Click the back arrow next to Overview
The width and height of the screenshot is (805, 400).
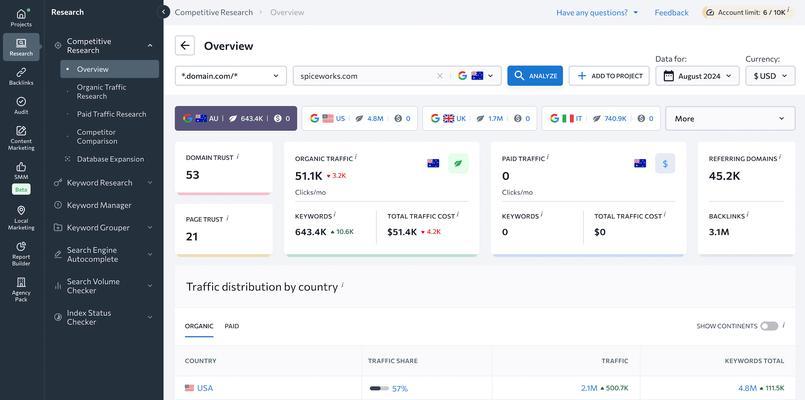pos(185,46)
